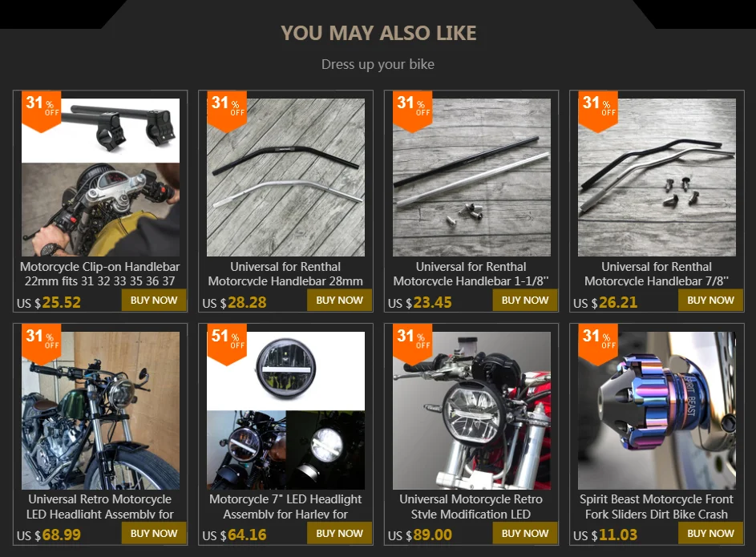Open the Renthal Handlebar 1-1/8" product photo
Screen dimensions: 756x557
tap(471, 177)
